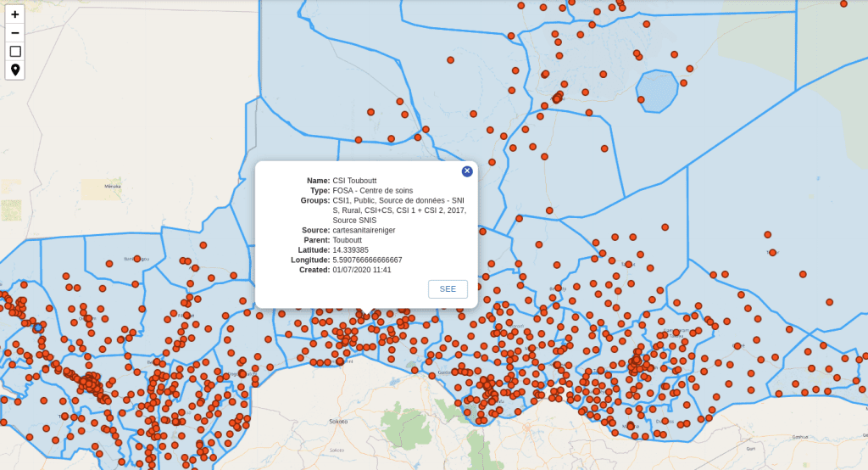Zoom out of the map

pos(15,33)
